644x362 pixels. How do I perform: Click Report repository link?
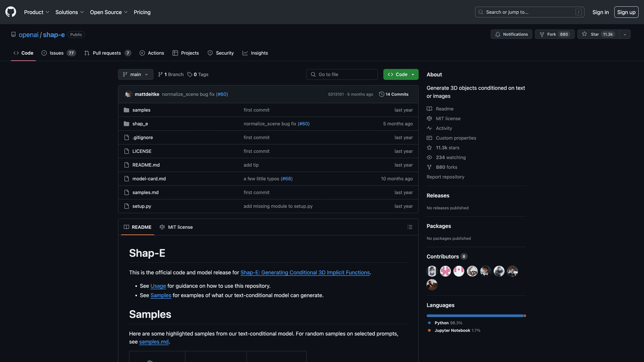point(445,177)
